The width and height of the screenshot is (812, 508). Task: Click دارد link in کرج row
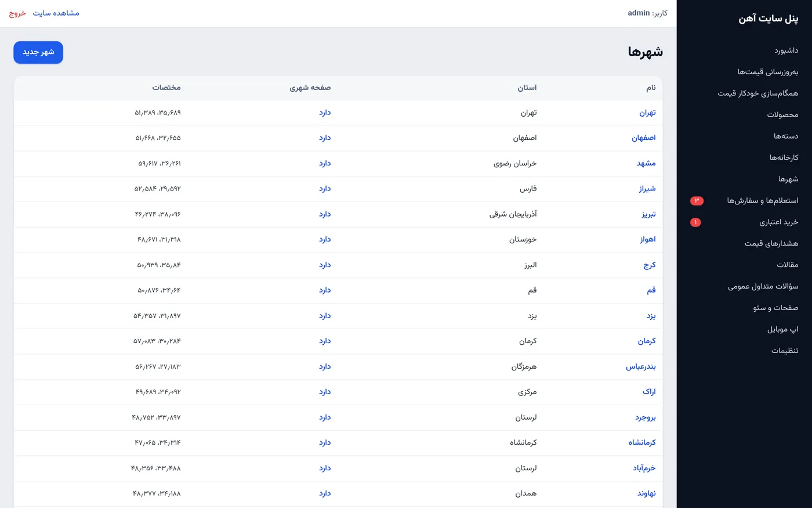pyautogui.click(x=325, y=265)
